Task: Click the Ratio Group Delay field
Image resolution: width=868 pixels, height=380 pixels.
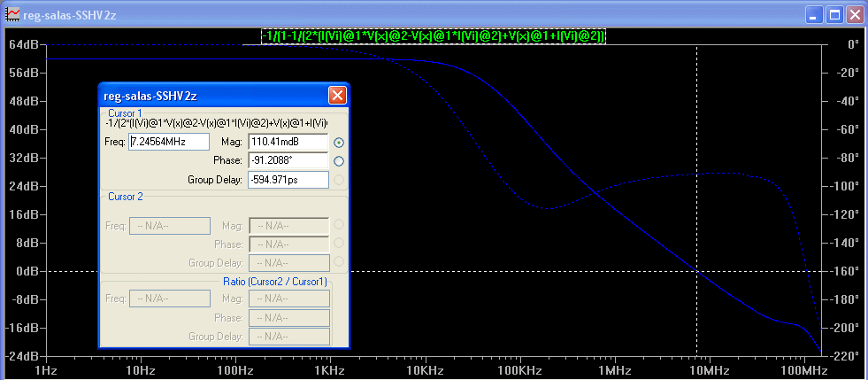Action: point(289,337)
